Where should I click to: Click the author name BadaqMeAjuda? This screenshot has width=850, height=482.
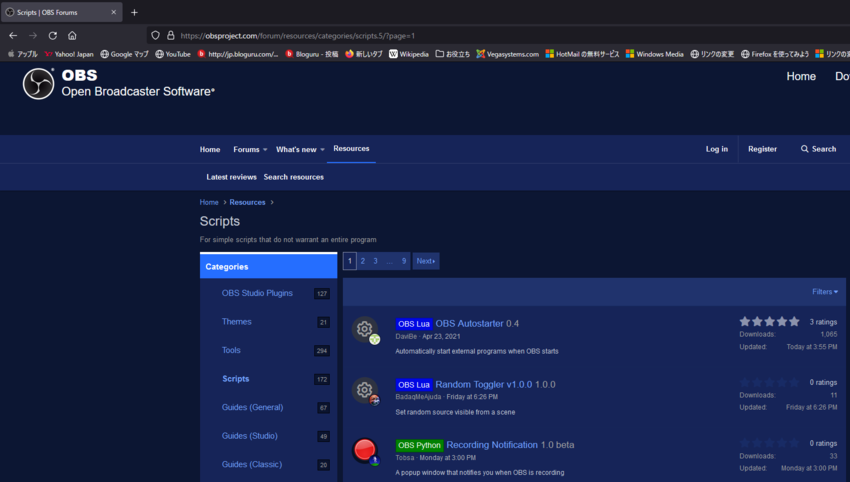(x=418, y=397)
